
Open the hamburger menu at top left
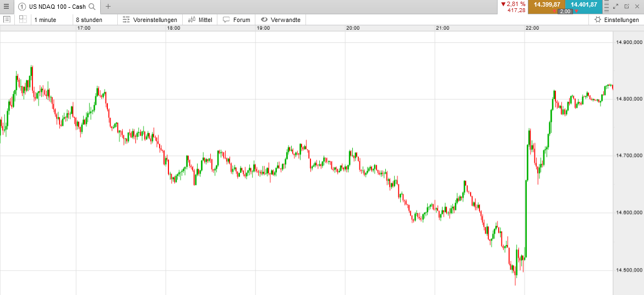click(6, 6)
